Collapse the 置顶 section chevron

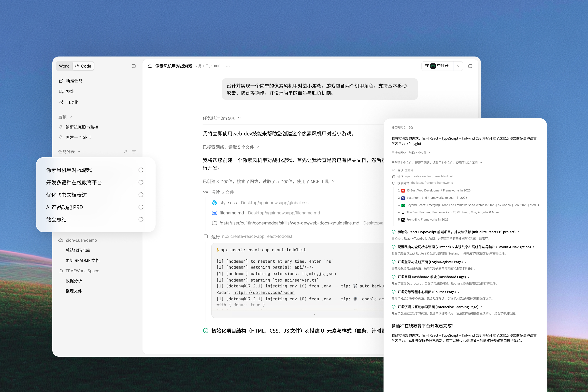71,117
